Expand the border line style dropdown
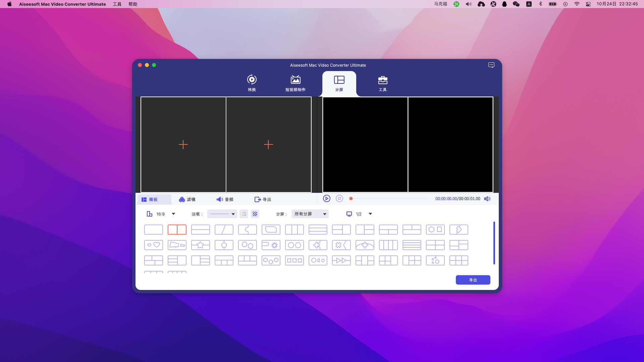The height and width of the screenshot is (362, 644). click(x=233, y=214)
